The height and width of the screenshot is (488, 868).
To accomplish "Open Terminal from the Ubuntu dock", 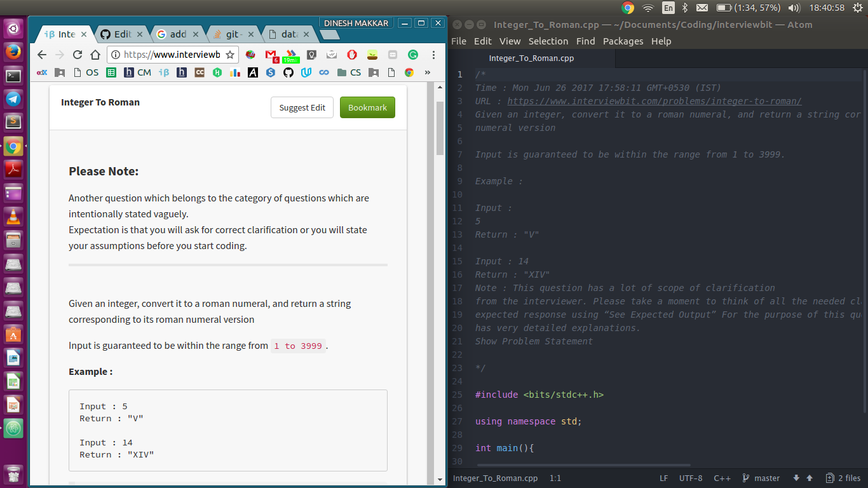I will pyautogui.click(x=13, y=76).
